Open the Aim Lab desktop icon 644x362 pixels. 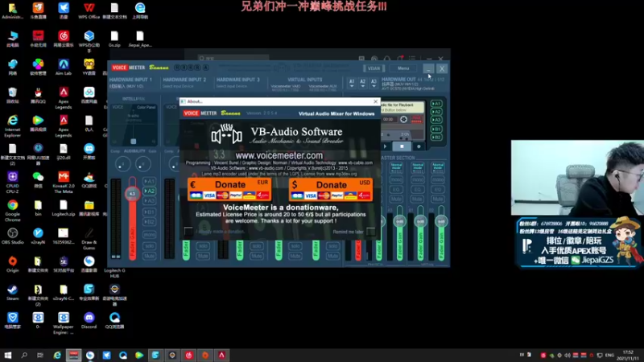coord(64,67)
